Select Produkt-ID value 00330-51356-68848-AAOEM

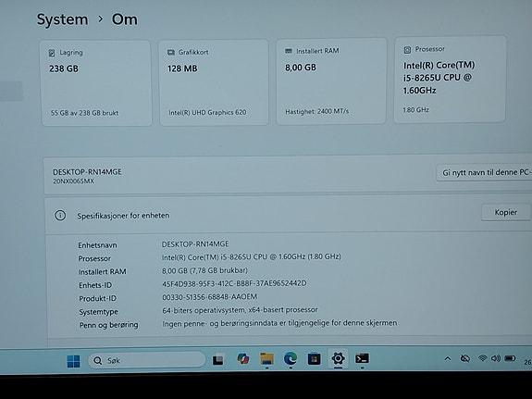[x=209, y=297]
